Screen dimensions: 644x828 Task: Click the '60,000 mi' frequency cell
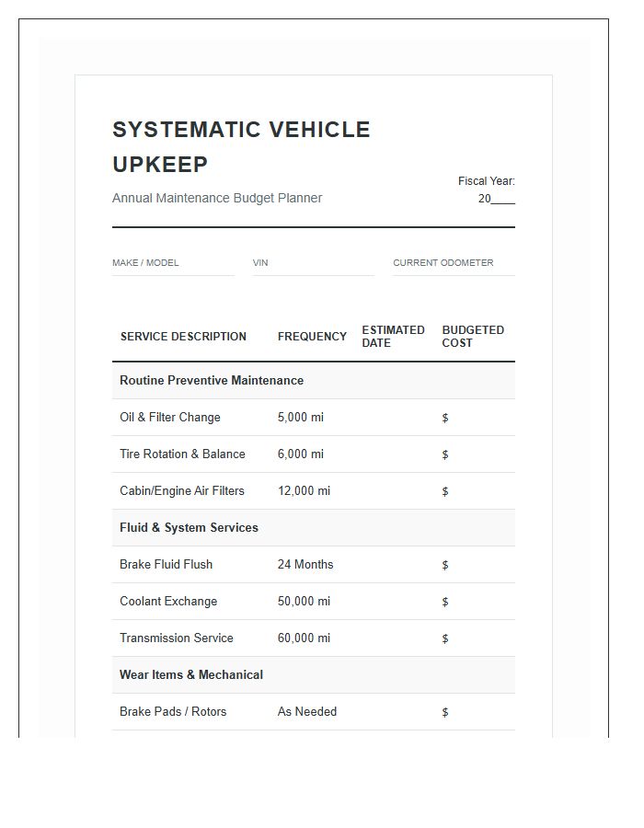(304, 638)
